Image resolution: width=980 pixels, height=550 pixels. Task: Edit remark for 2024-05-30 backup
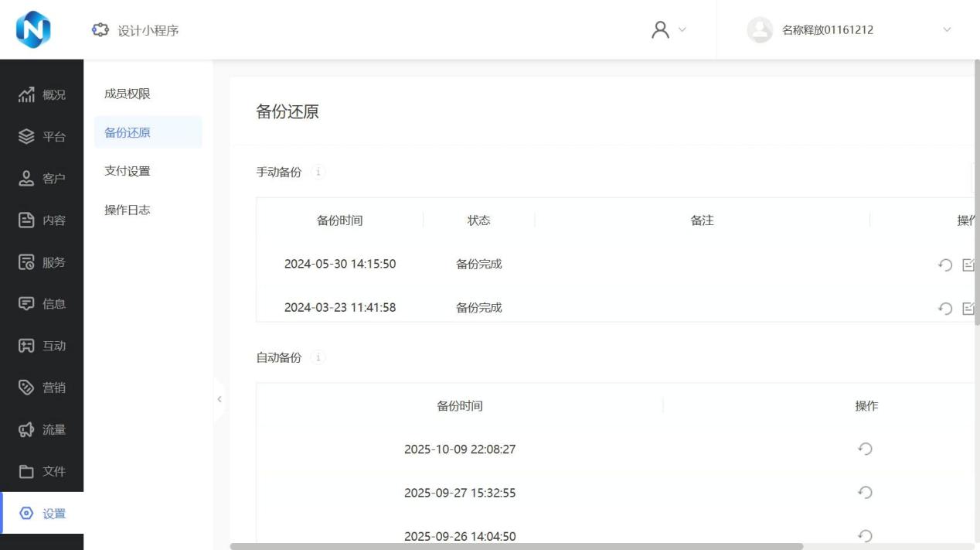coord(969,265)
